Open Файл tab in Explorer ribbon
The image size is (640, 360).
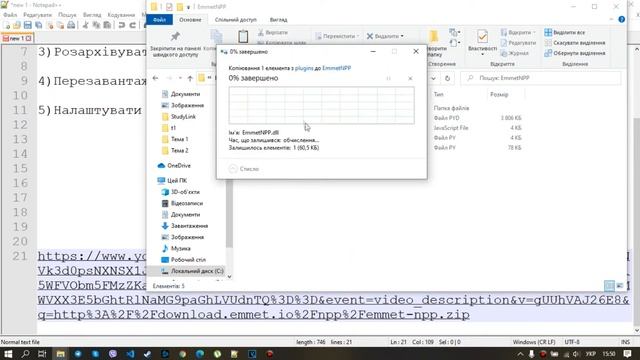(159, 20)
